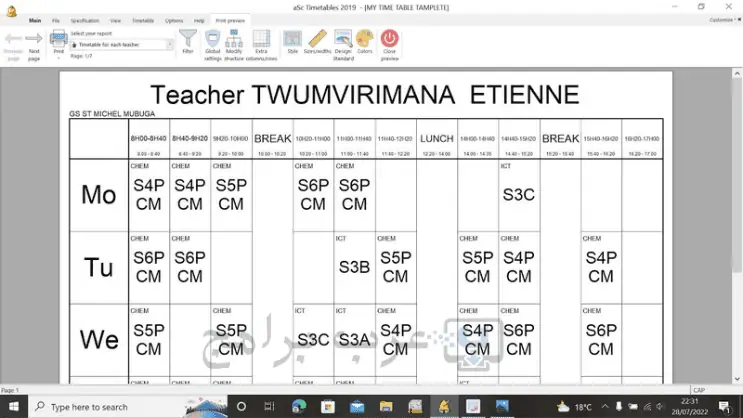This screenshot has width=743, height=418.
Task: Click the volume speaker tray icon
Action: pos(660,406)
